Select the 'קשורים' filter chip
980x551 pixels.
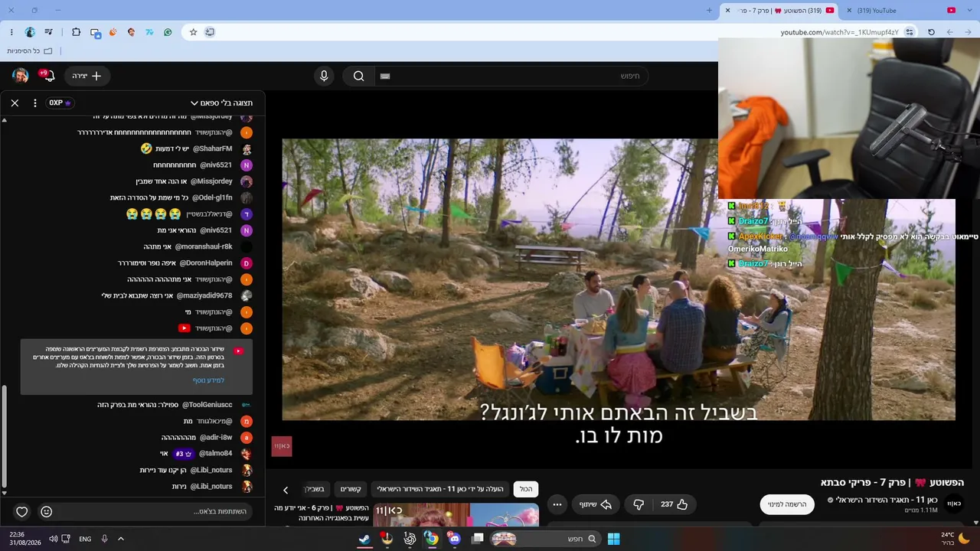pos(351,489)
